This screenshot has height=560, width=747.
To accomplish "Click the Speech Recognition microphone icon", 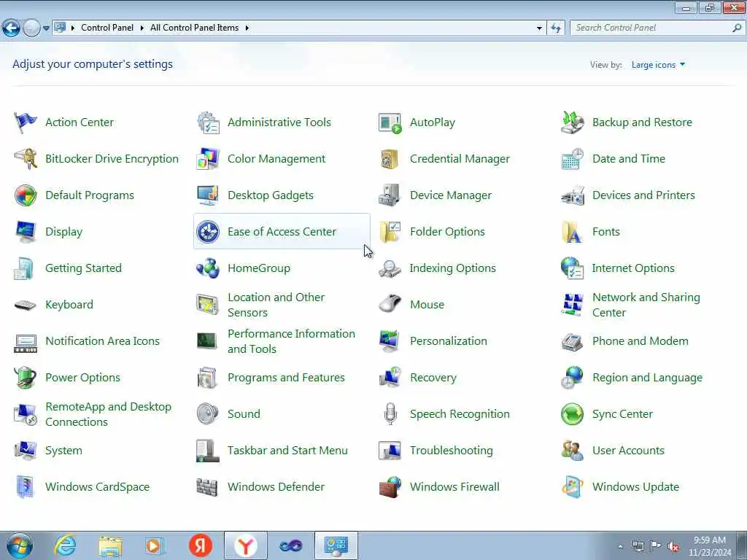I will tap(390, 414).
